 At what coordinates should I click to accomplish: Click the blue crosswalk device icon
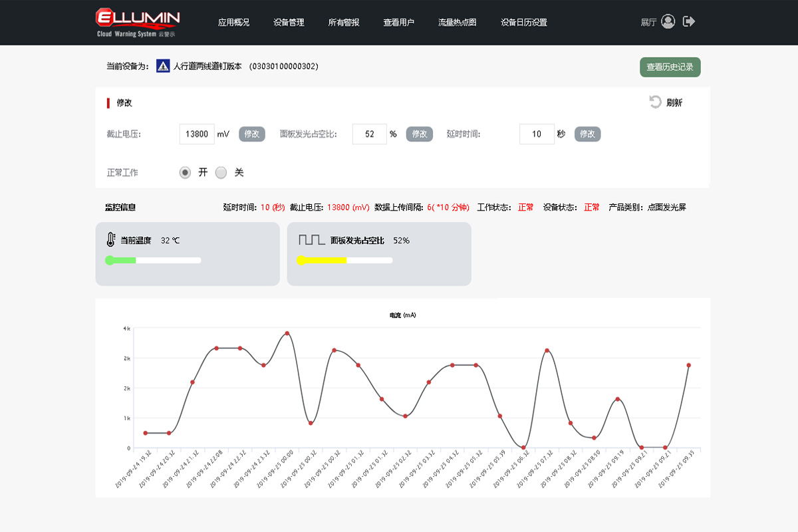[163, 66]
